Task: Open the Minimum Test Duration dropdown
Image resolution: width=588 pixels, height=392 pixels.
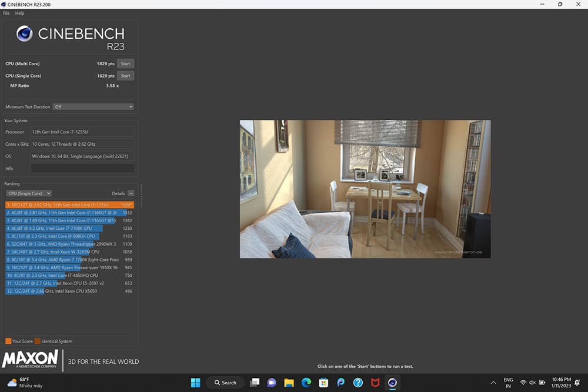Action: 93,107
